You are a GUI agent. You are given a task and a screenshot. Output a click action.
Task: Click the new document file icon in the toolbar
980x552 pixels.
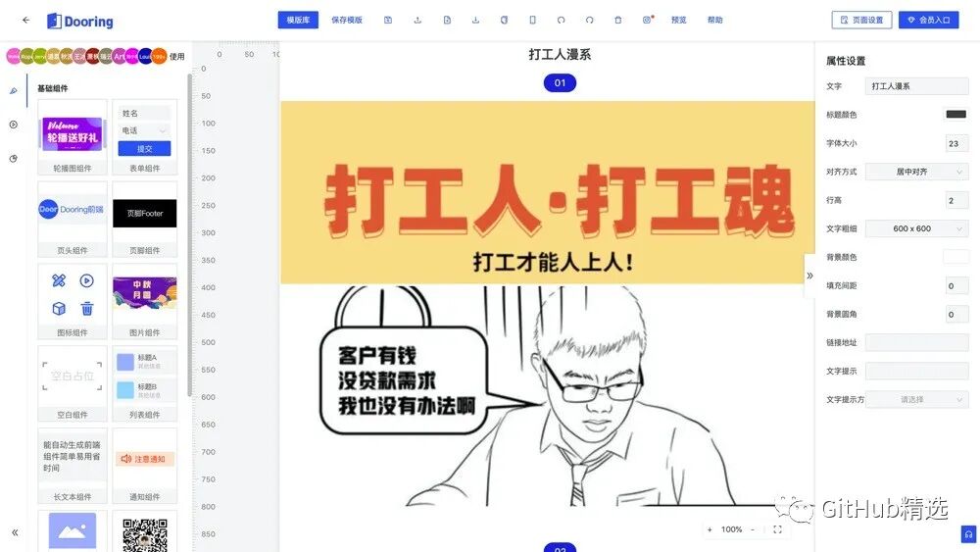(447, 20)
